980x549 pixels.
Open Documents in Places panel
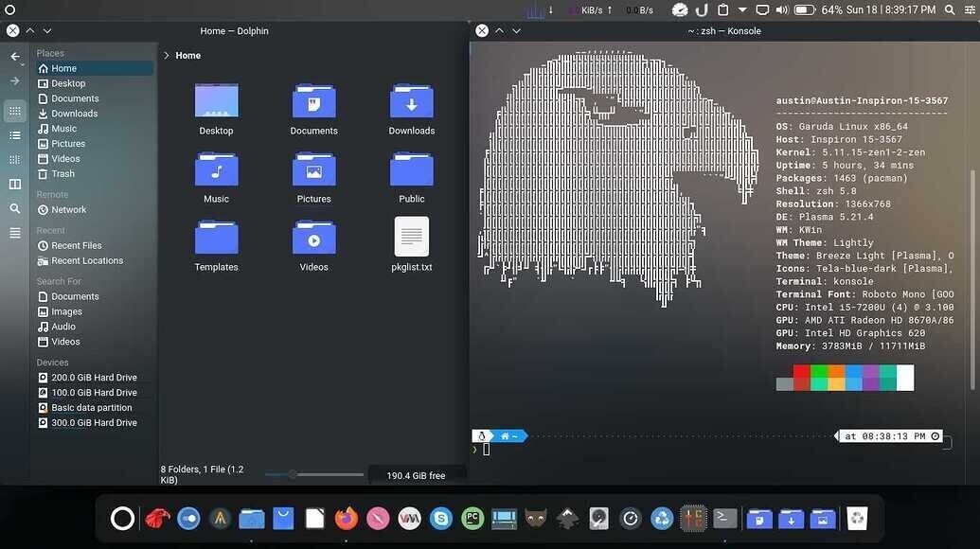95,98
